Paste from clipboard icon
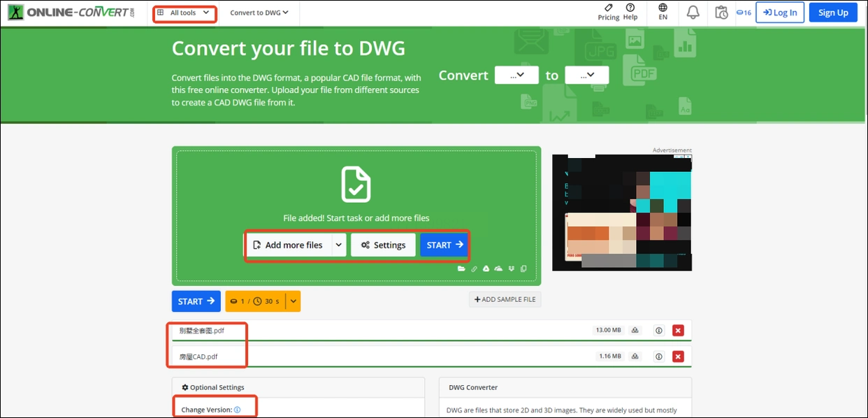This screenshot has width=868, height=418. 523,268
